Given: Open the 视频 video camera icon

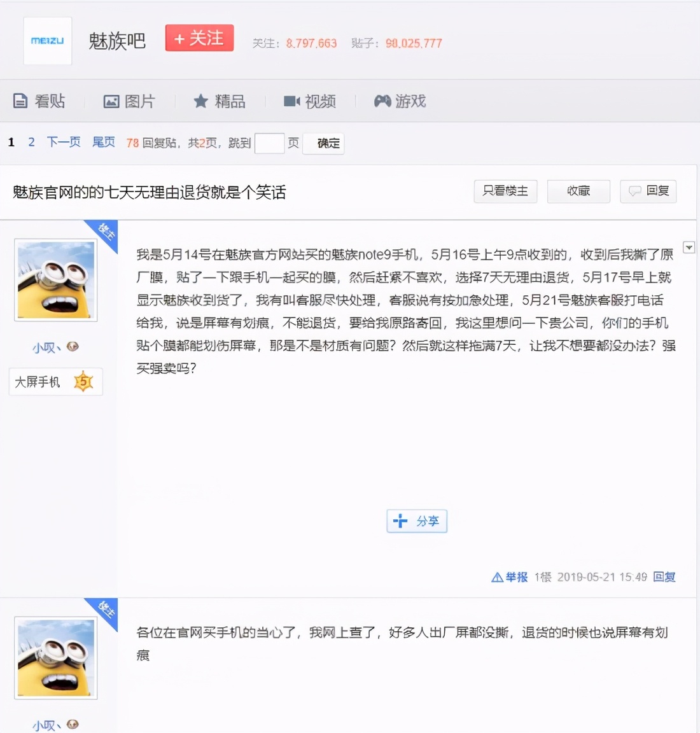Looking at the screenshot, I should pyautogui.click(x=291, y=101).
